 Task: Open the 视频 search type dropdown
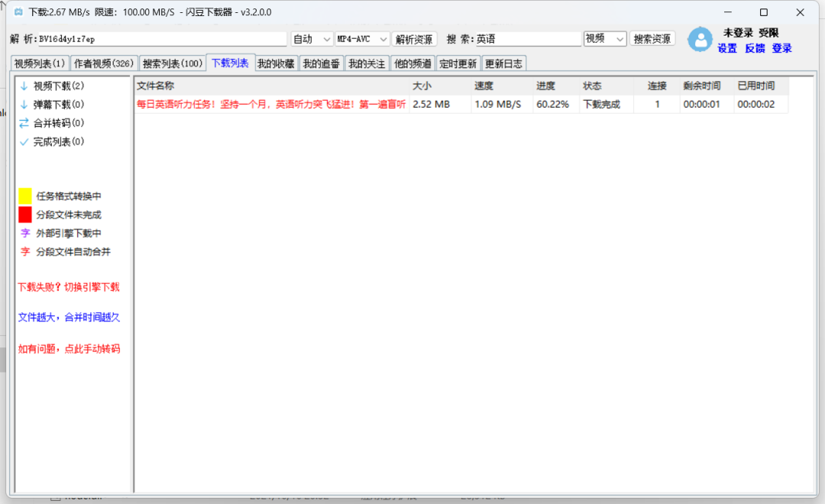tap(604, 37)
